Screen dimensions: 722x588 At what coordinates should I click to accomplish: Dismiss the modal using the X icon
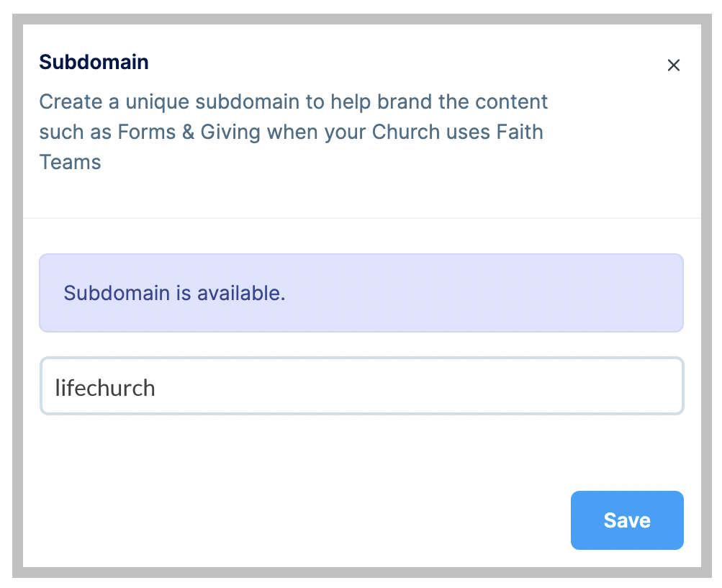673,65
